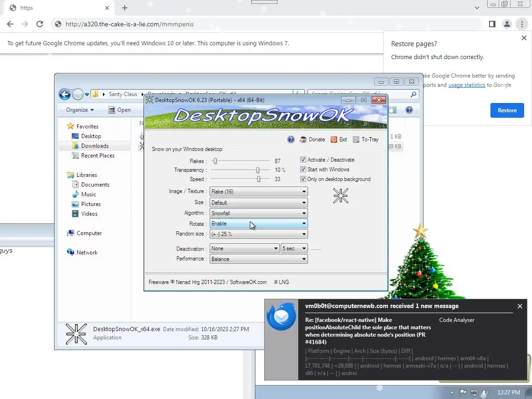Adjust the Flakes slider handle
The height and width of the screenshot is (399, 532).
tap(215, 161)
